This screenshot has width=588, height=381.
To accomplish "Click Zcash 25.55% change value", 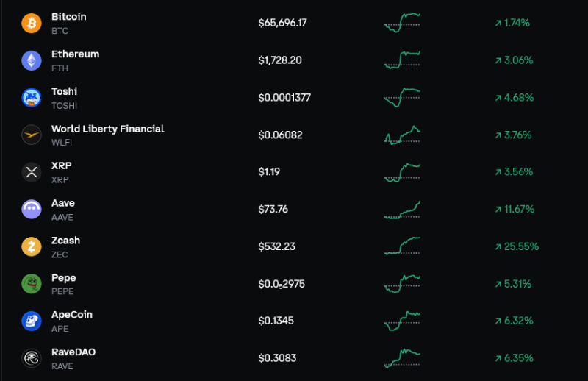I will [x=517, y=246].
